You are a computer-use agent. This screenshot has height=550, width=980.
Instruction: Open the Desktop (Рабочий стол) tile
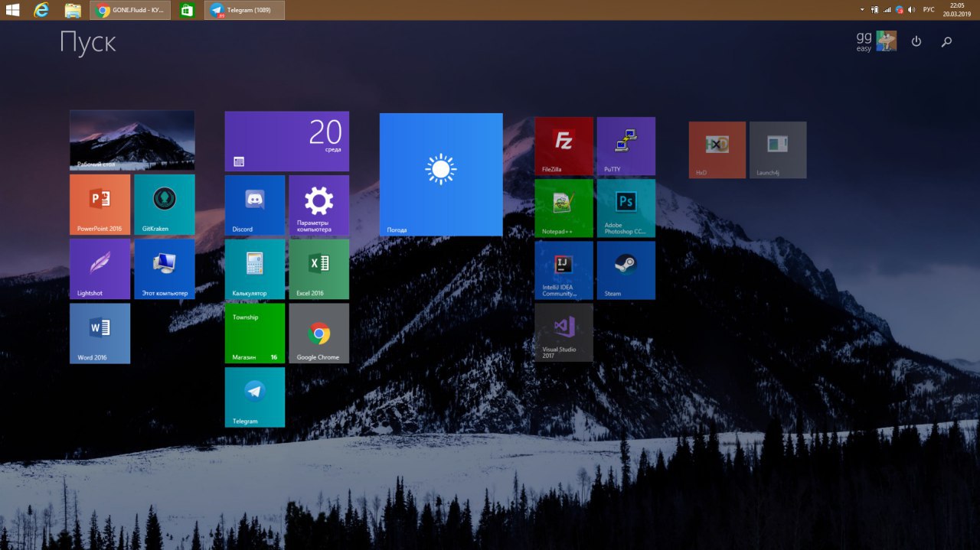pyautogui.click(x=132, y=140)
